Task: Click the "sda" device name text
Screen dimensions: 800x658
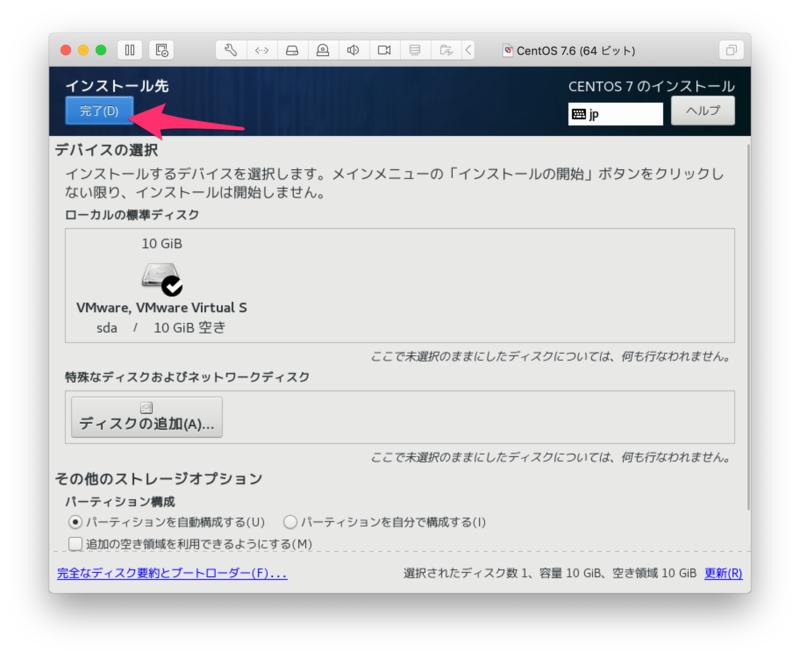Action: click(x=107, y=328)
